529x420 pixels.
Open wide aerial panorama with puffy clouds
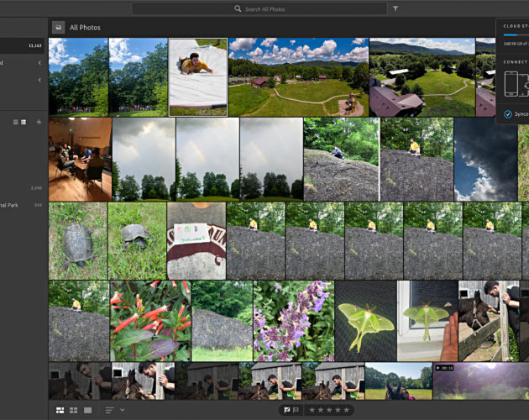click(x=299, y=77)
